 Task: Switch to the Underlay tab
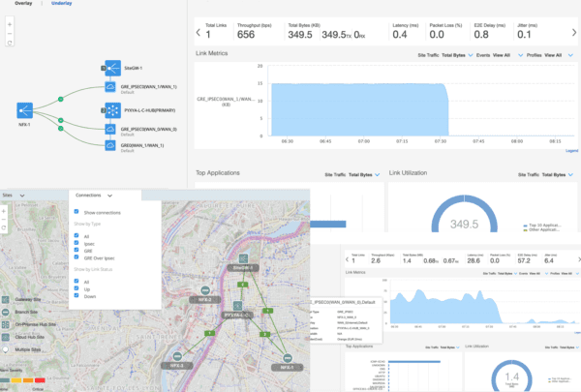(x=61, y=4)
